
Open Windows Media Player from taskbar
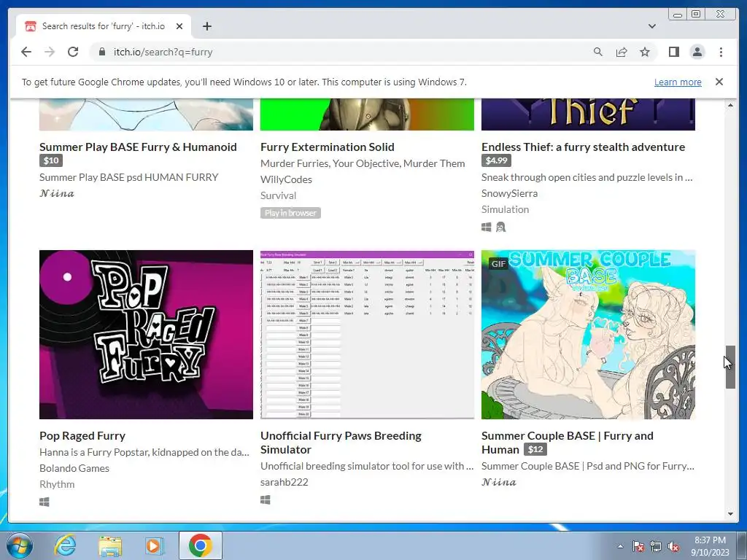click(x=154, y=545)
